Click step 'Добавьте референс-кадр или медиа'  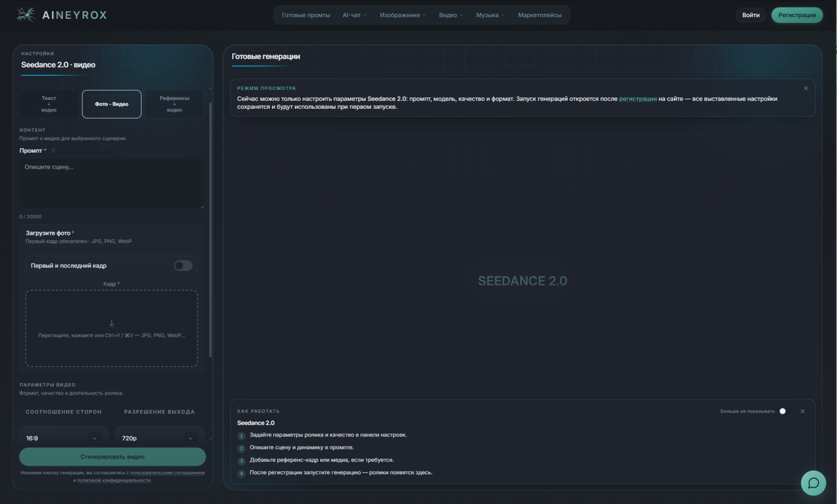pyautogui.click(x=322, y=460)
